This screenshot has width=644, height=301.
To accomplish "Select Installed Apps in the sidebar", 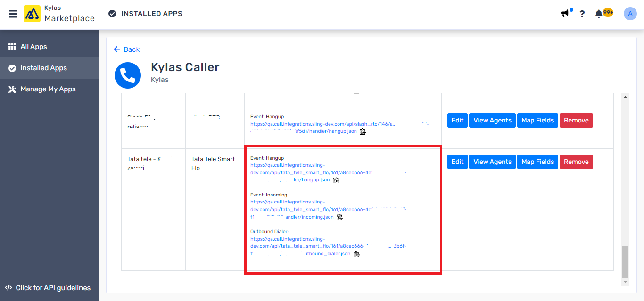I will point(50,68).
